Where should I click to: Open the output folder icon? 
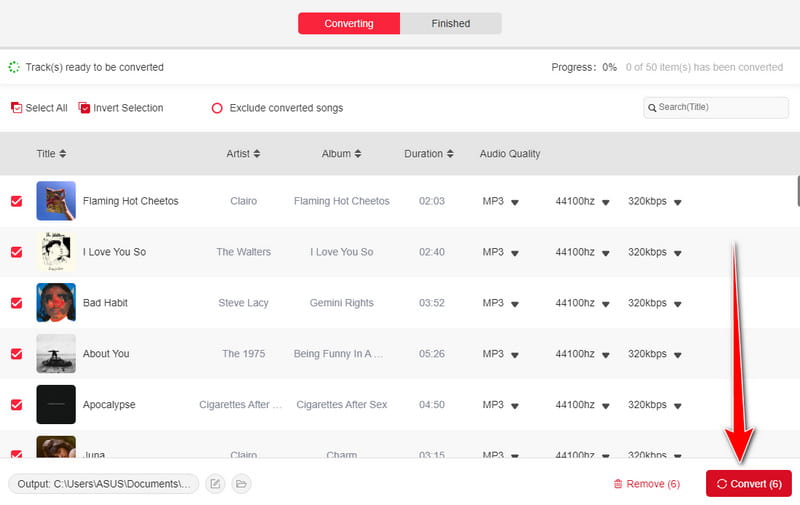(x=241, y=484)
